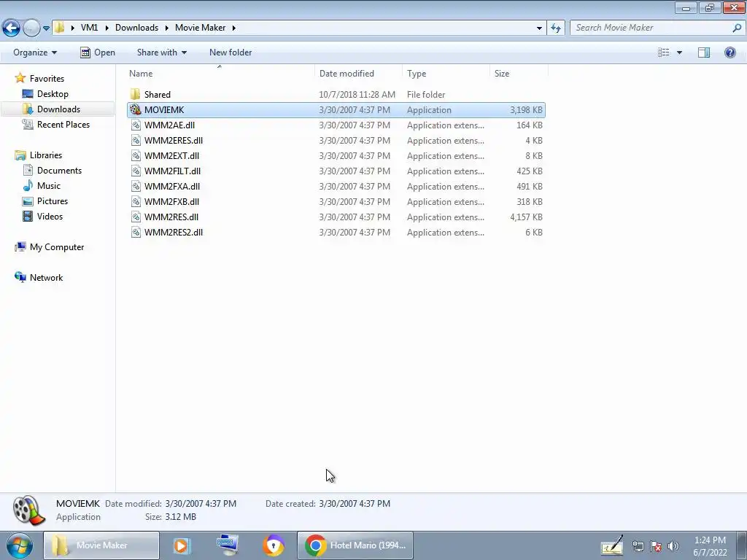Select Network in the navigation pane
Viewport: 747px width, 560px height.
coord(39,277)
